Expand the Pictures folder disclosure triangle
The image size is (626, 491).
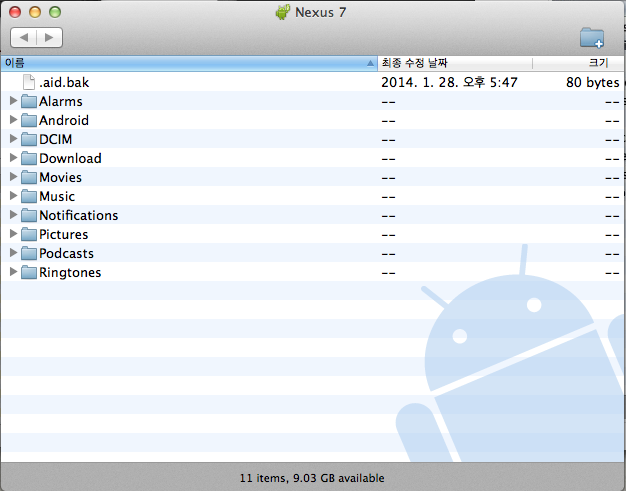13,234
